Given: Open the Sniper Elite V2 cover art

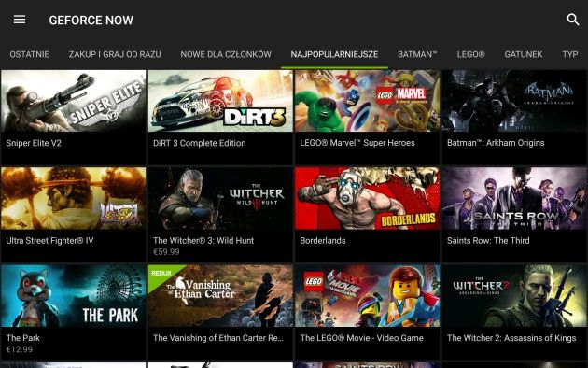Looking at the screenshot, I should (74, 101).
